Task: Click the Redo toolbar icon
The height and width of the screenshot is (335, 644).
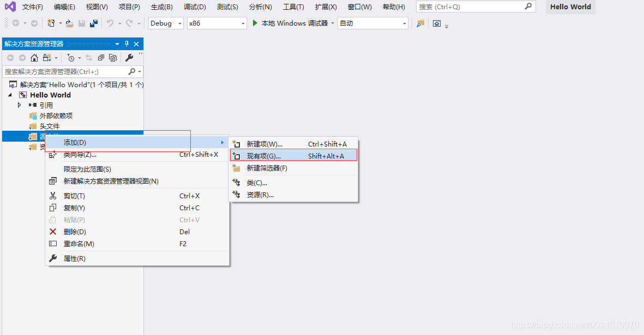Action: (129, 23)
